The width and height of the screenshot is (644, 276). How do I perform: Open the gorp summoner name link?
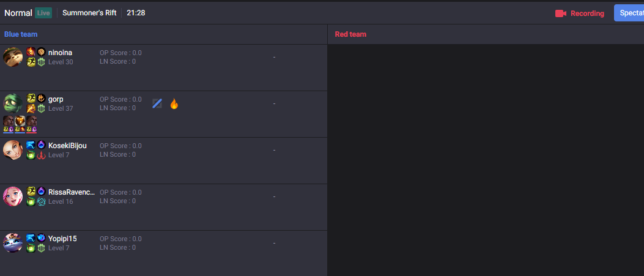(56, 99)
